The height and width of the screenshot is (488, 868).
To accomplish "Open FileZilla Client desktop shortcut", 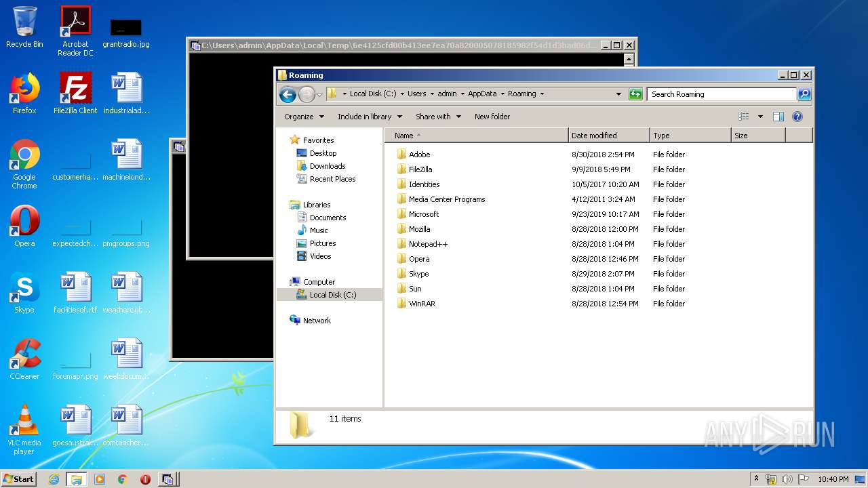I will (x=75, y=94).
